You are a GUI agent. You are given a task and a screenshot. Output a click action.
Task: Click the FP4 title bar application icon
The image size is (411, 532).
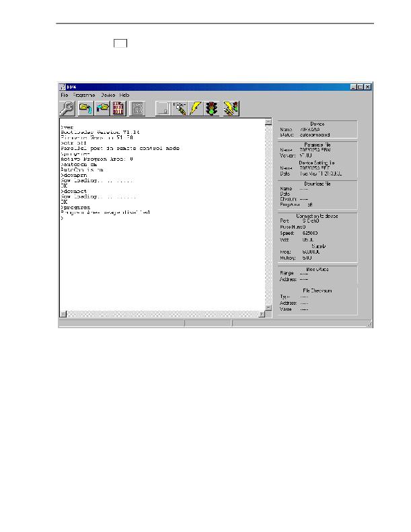click(63, 87)
